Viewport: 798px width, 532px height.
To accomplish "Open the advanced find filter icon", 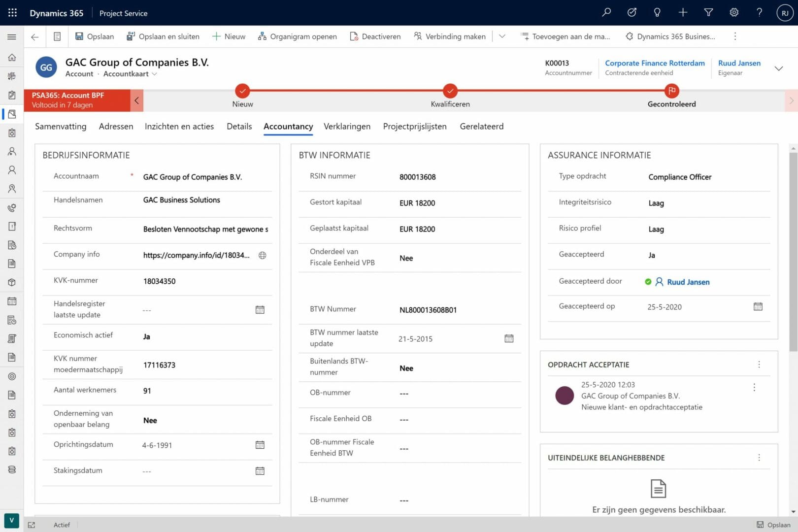I will 708,13.
